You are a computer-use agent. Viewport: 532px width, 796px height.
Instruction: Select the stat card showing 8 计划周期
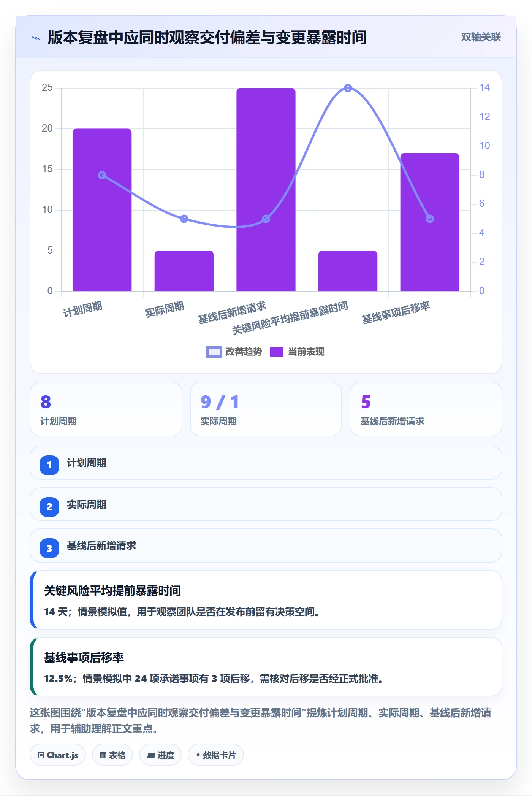pyautogui.click(x=106, y=409)
